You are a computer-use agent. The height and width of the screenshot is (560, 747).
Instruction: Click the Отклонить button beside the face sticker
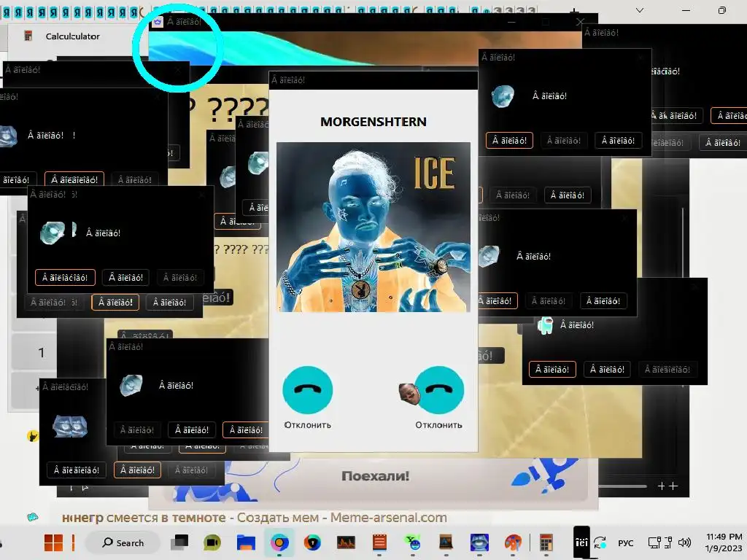tap(439, 390)
